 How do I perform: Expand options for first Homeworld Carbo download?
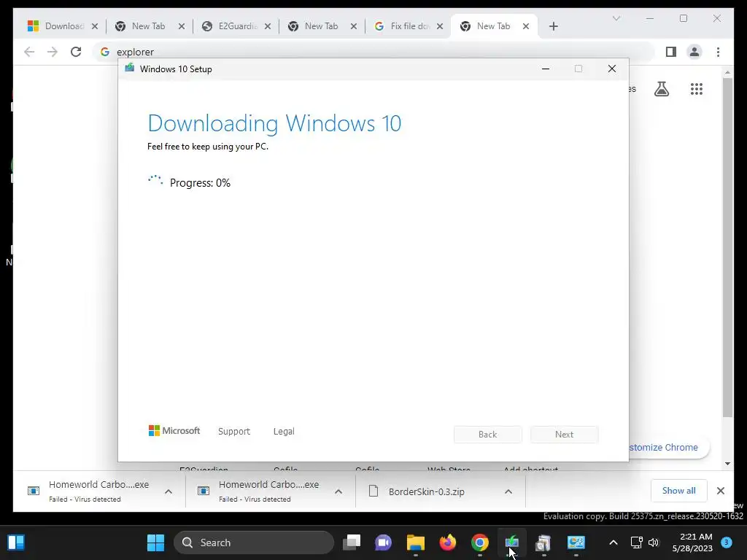click(x=169, y=491)
